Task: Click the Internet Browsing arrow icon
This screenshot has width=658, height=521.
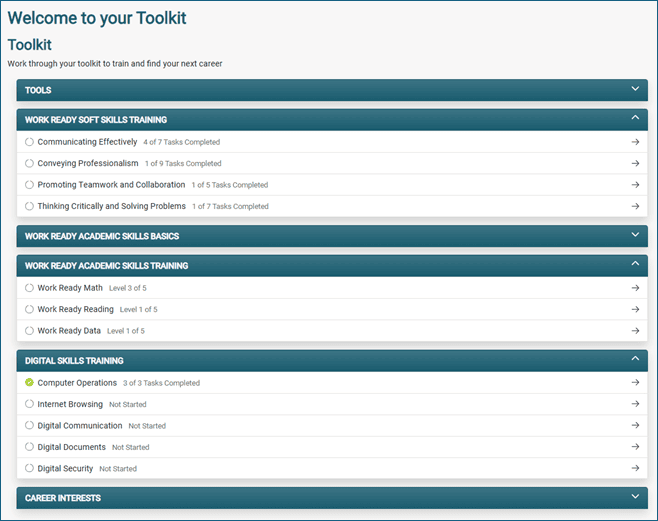Action: click(x=635, y=404)
